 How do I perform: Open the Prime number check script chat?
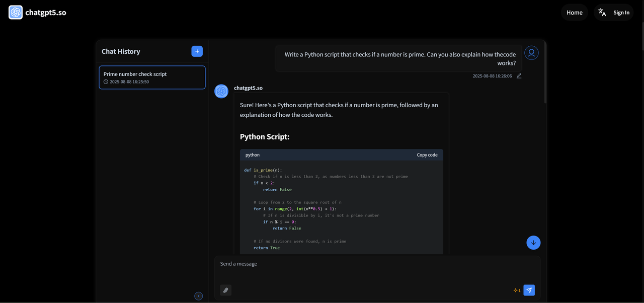[152, 78]
